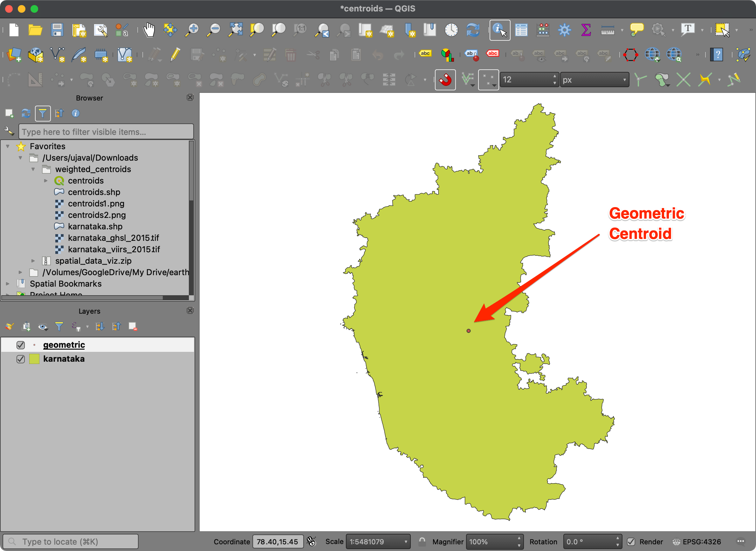The image size is (756, 551).
Task: Open the snapping units dropdown showing px
Action: click(x=595, y=80)
